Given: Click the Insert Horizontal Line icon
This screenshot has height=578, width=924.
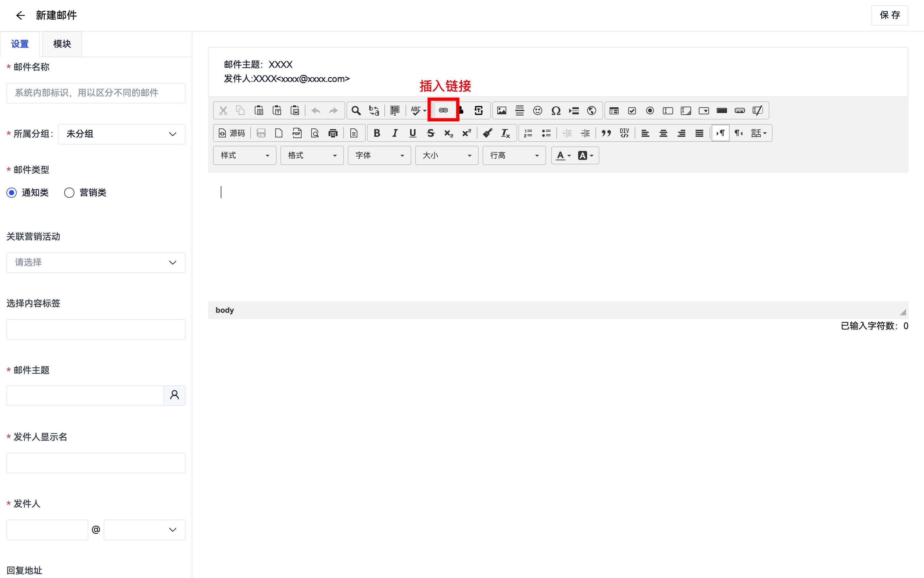Looking at the screenshot, I should [x=520, y=111].
